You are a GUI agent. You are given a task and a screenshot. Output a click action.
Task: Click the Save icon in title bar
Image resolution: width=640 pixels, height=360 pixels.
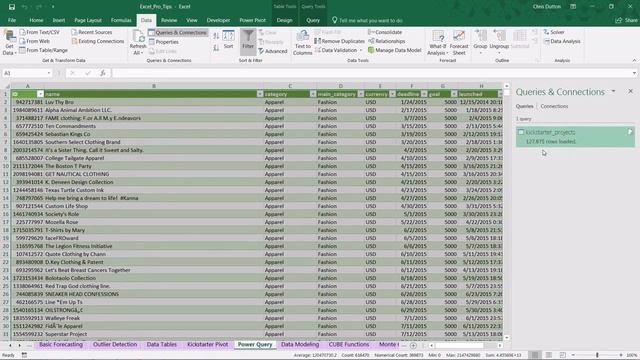tap(12, 7)
